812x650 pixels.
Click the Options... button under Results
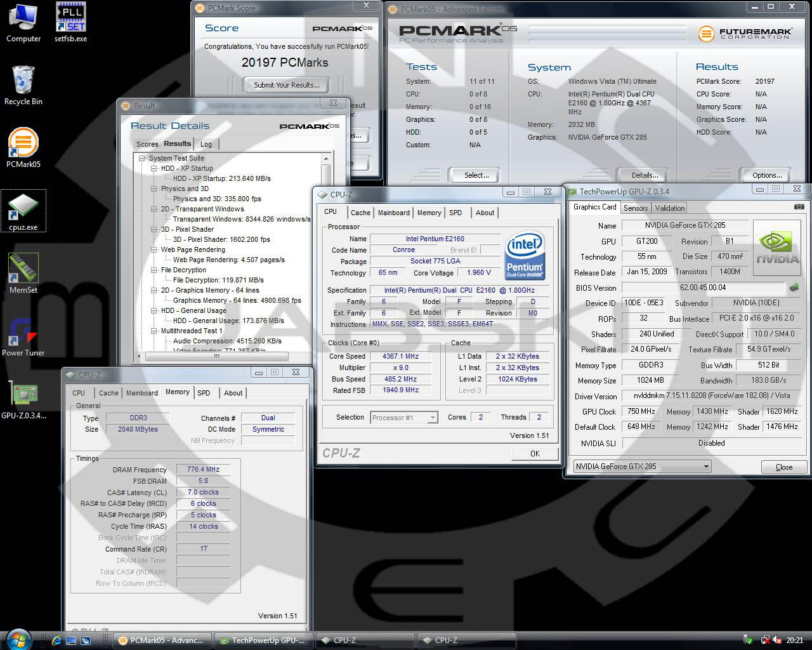tap(767, 175)
